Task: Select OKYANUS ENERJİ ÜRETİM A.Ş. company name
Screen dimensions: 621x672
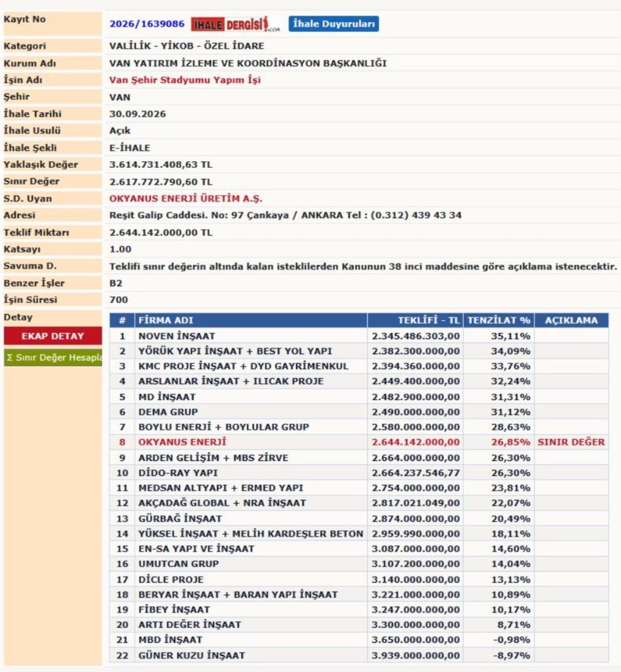Action: click(186, 198)
